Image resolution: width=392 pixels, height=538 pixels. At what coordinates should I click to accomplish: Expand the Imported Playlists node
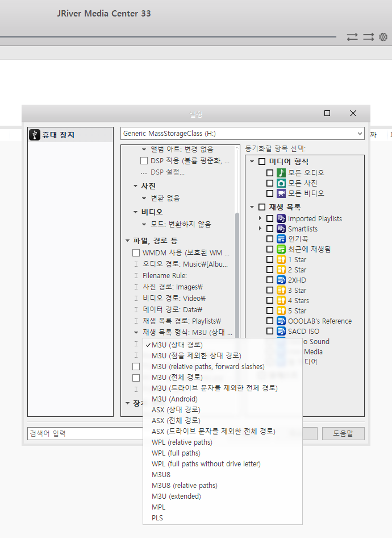[x=260, y=218]
